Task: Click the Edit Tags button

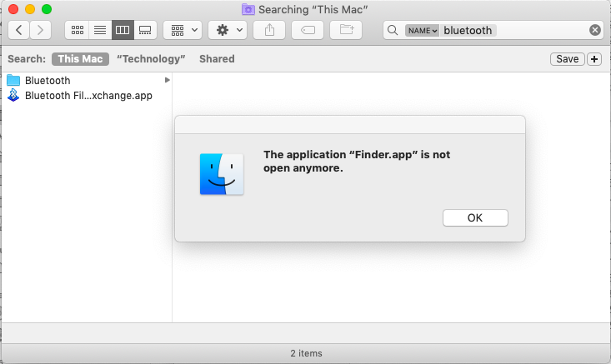Action: 308,30
